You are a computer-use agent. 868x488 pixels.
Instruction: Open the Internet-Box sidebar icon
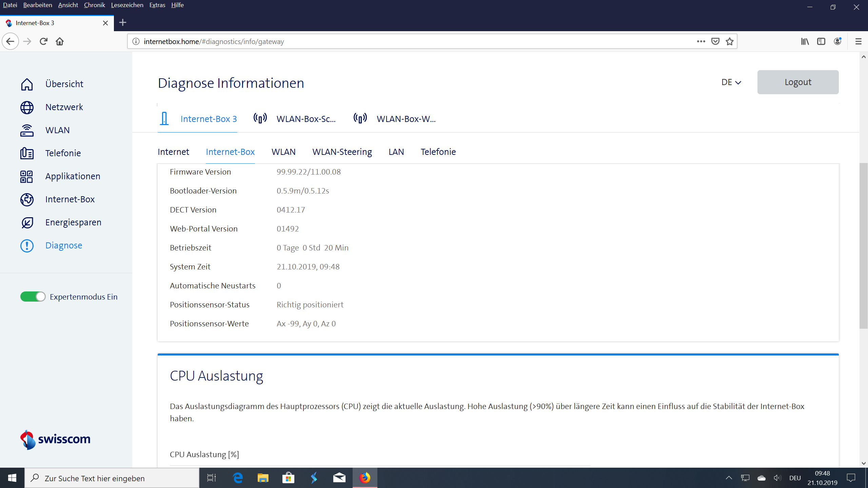(26, 199)
